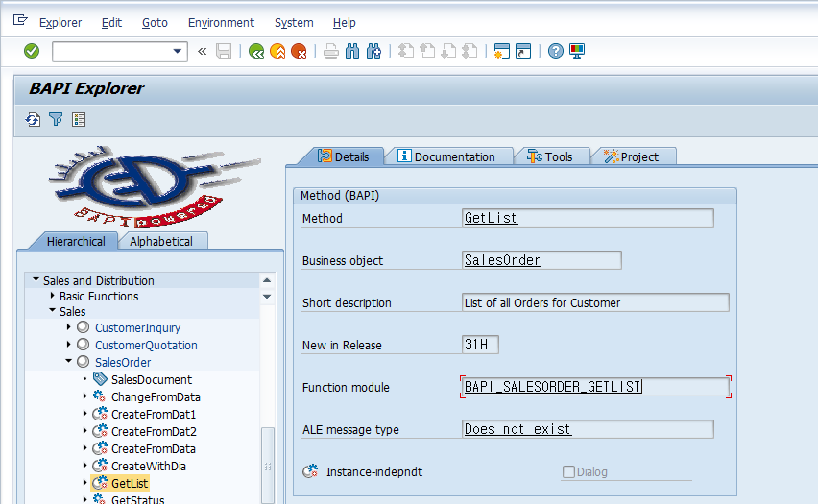Click the SAP menu icon left of Explorer
This screenshot has width=818, height=504.
click(x=20, y=20)
